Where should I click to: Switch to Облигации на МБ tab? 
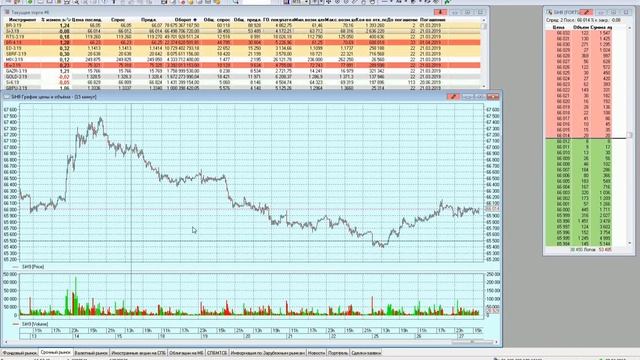coord(186,353)
